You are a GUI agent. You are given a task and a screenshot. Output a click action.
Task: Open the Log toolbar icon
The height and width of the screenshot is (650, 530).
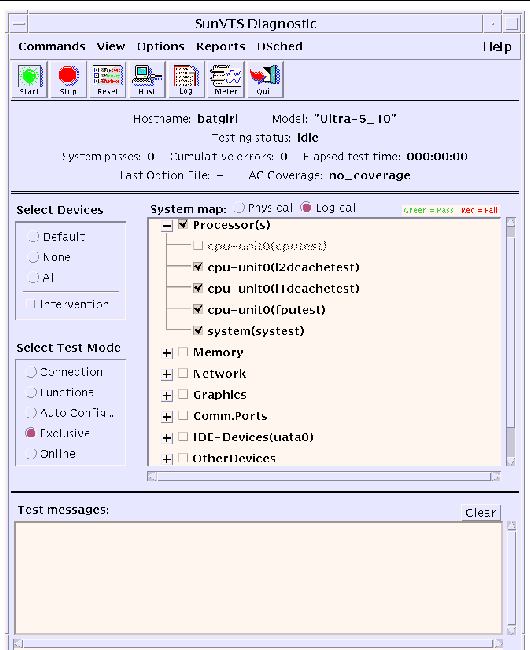coord(186,79)
